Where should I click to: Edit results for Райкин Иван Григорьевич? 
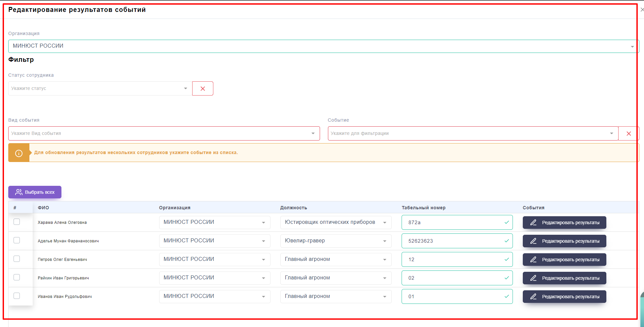coord(564,278)
